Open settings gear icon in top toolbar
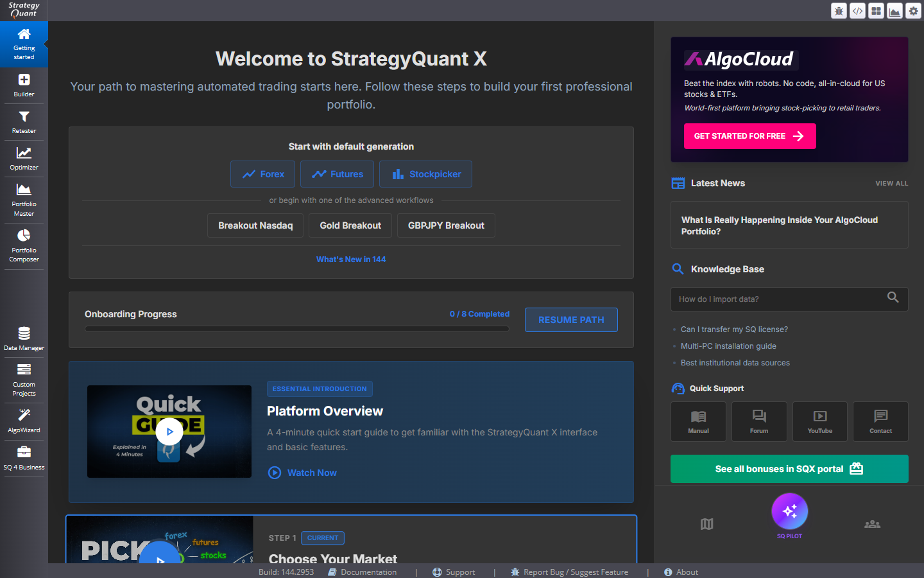 point(913,11)
